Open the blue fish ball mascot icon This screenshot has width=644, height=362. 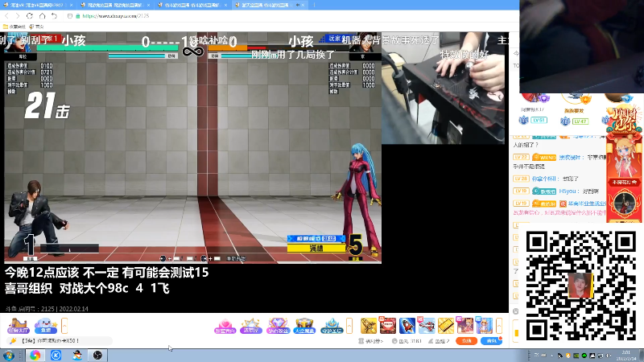(x=46, y=326)
